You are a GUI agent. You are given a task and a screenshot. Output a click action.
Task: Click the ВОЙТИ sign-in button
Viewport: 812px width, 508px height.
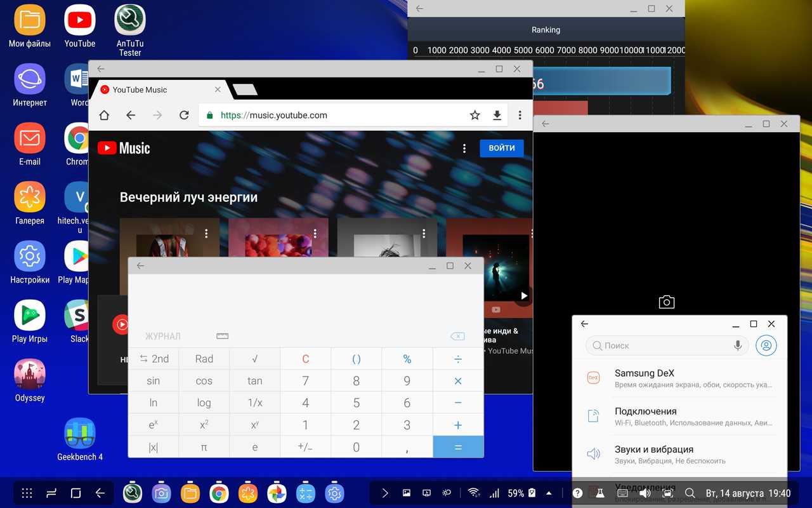tap(501, 148)
